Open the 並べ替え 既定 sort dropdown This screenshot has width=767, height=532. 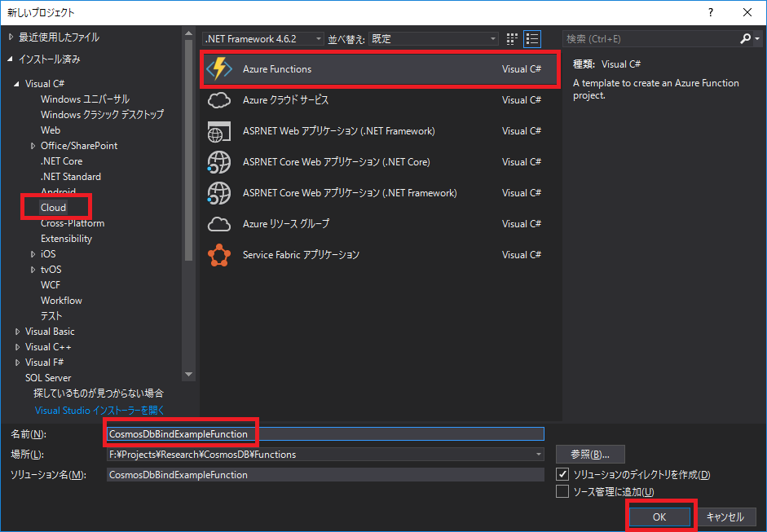click(x=434, y=38)
